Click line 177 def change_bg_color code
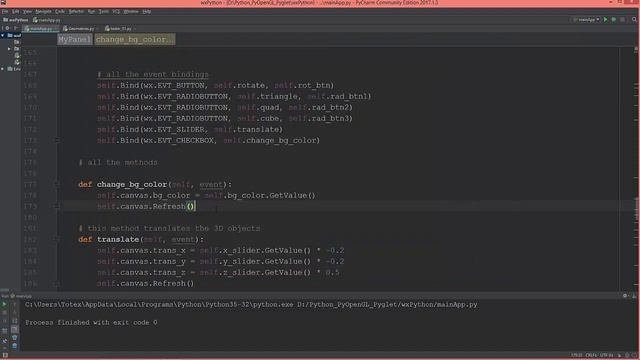 [x=155, y=184]
